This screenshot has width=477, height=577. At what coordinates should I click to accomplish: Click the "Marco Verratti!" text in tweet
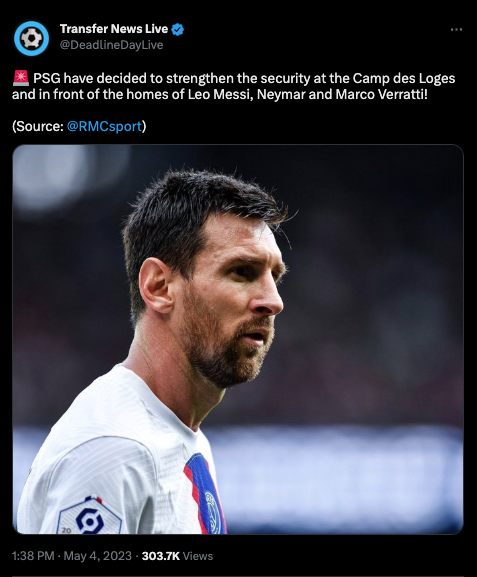[x=382, y=95]
